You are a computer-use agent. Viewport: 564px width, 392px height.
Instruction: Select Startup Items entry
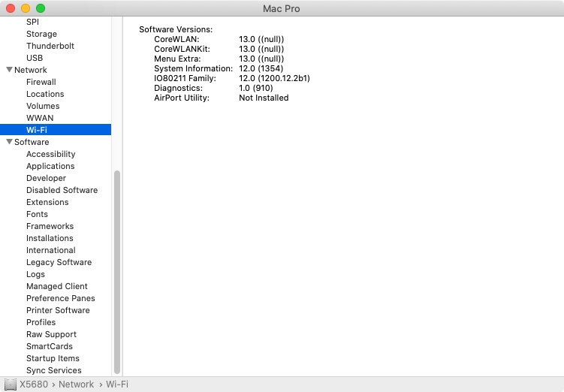click(x=53, y=358)
